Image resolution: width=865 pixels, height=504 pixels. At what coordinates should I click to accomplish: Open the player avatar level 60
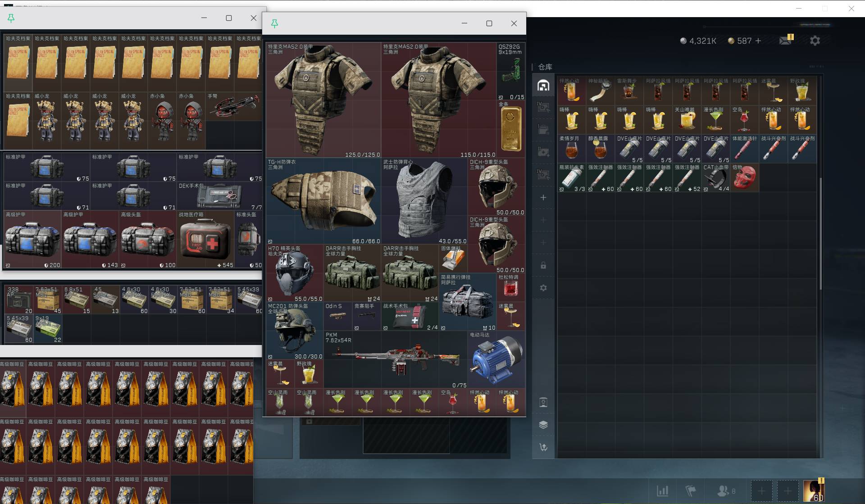(814, 490)
